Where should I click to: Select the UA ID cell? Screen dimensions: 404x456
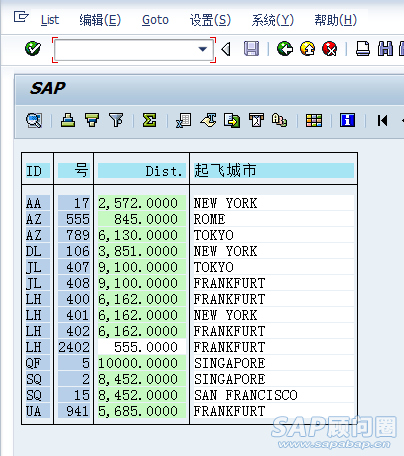[x=38, y=411]
